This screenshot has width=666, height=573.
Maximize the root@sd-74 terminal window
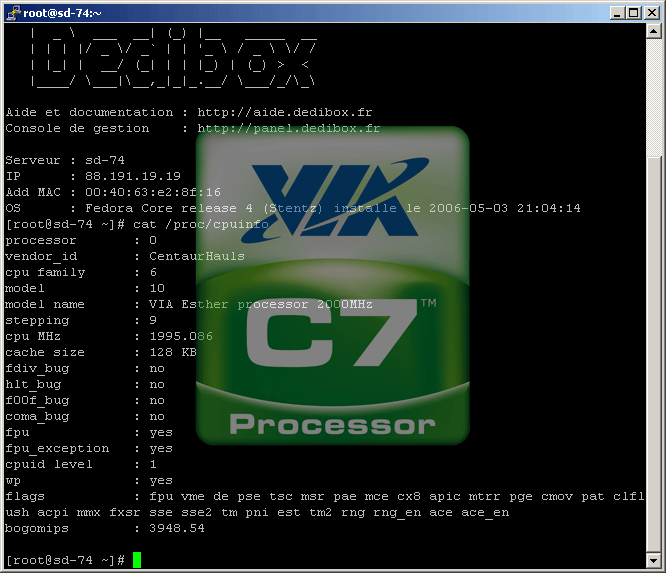coord(634,13)
